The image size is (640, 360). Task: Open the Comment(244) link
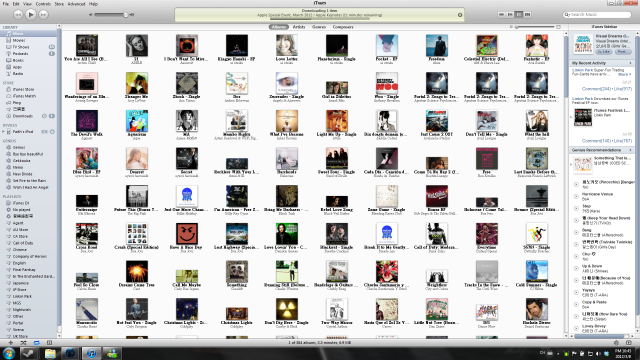597,89
